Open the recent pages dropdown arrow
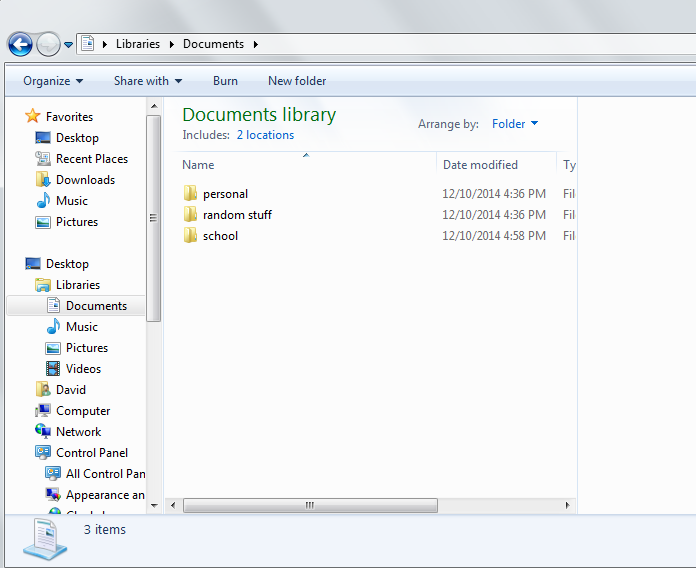The width and height of the screenshot is (696, 568). 68,44
